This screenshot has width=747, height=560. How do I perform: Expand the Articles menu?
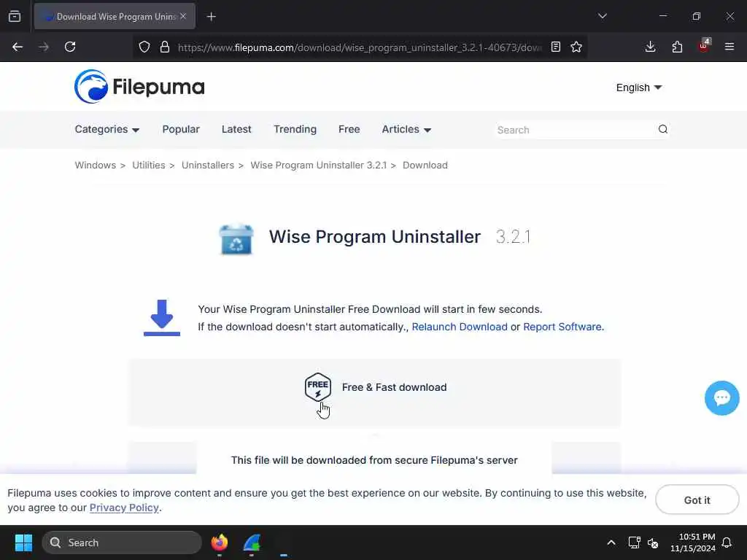click(406, 130)
